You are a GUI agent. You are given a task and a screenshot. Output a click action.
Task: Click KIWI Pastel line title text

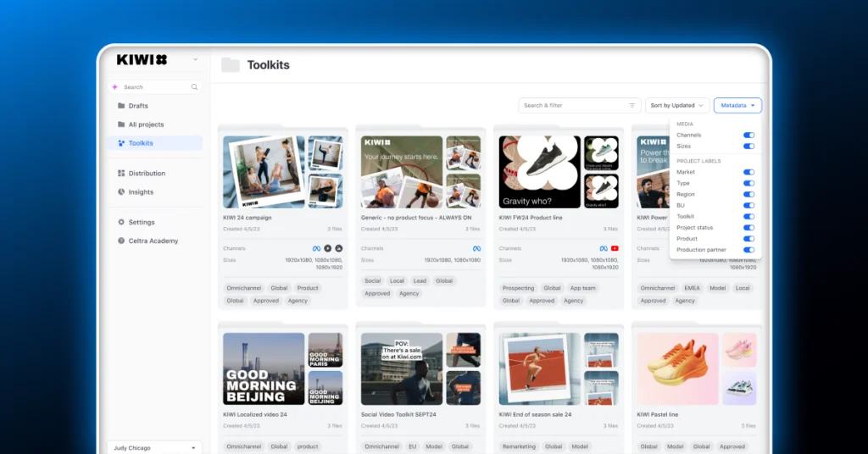pos(657,414)
